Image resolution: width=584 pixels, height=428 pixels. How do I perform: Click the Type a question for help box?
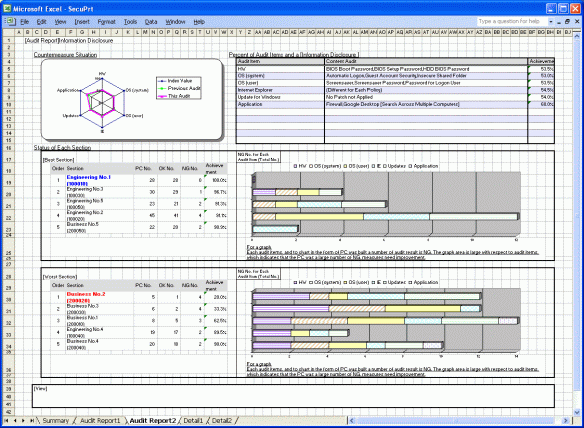click(512, 22)
